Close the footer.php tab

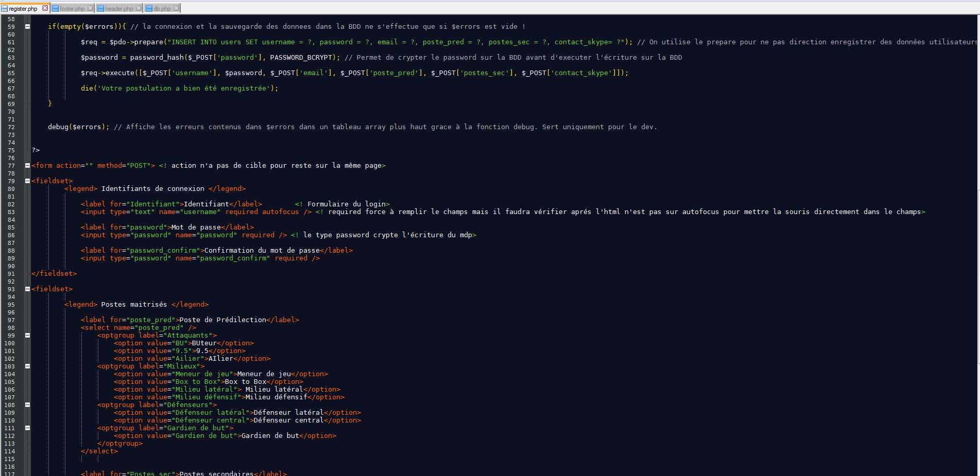click(x=91, y=8)
